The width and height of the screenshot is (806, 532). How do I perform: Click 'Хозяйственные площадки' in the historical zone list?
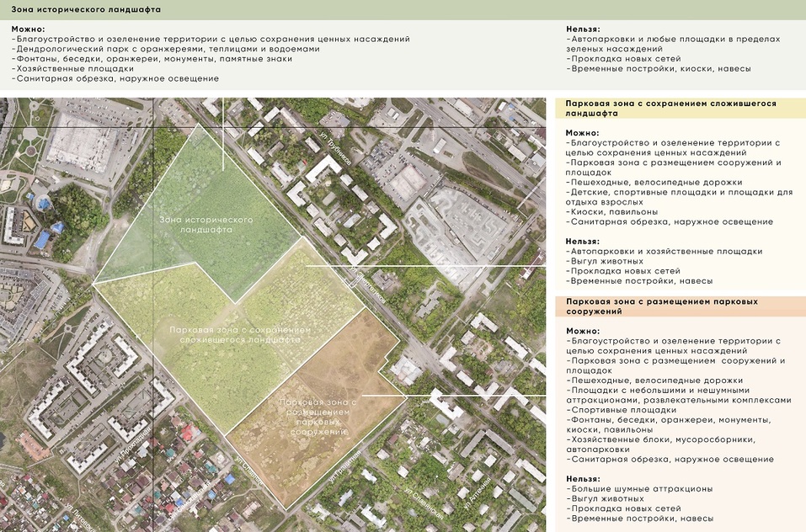(76, 69)
